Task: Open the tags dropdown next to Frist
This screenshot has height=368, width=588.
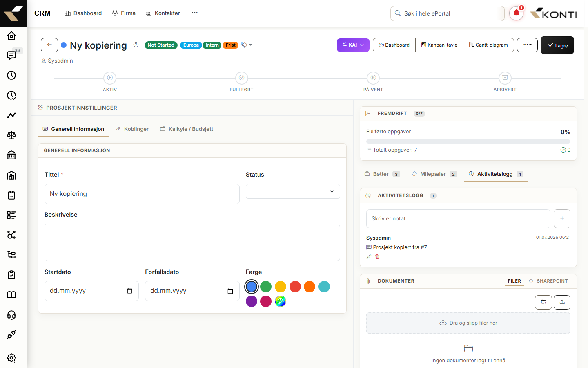Action: tap(247, 45)
